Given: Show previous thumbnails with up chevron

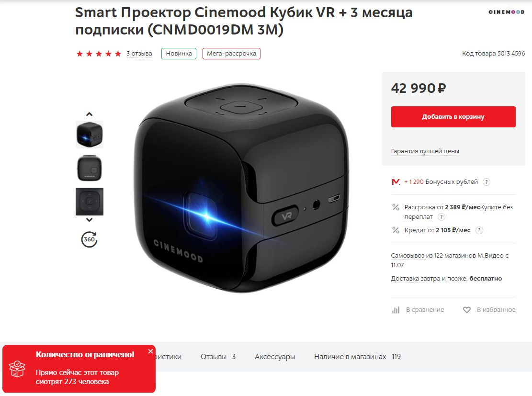Looking at the screenshot, I should click(89, 114).
